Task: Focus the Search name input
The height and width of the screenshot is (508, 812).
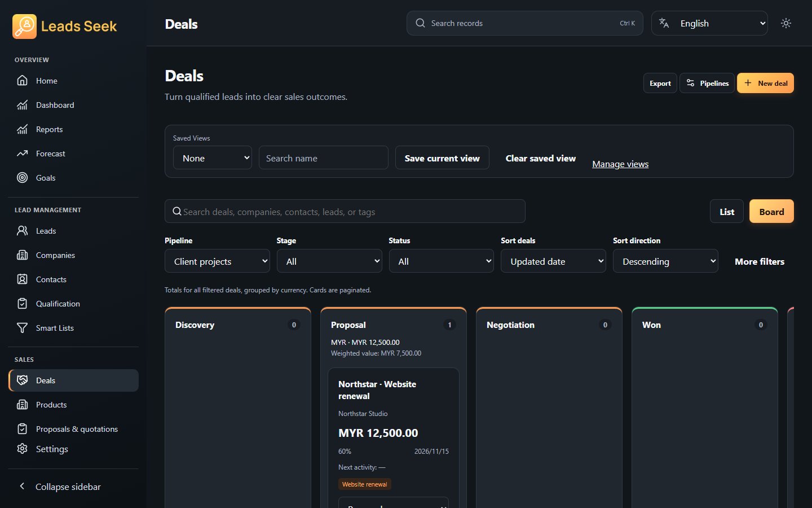Action: (x=324, y=158)
